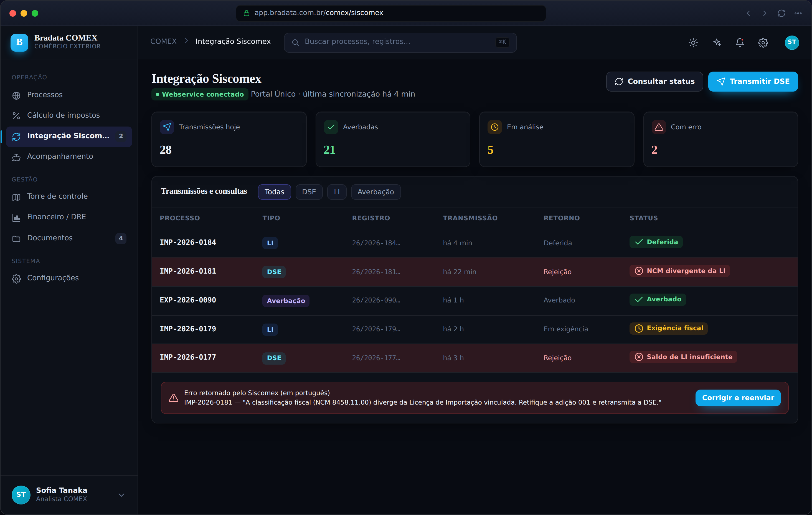The image size is (812, 515).
Task: Click the globe icon beside Processos
Action: click(x=16, y=95)
